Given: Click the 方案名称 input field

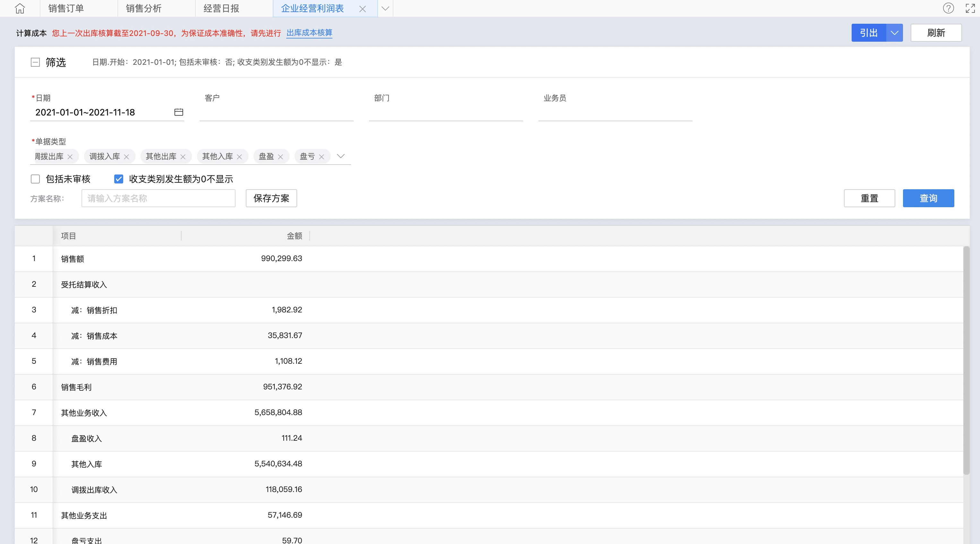Looking at the screenshot, I should 158,198.
